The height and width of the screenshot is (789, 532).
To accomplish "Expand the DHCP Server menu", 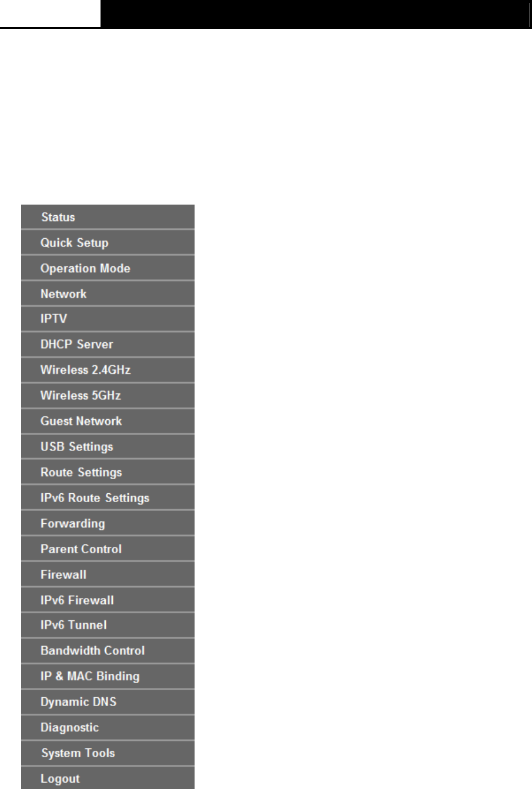I will click(108, 345).
